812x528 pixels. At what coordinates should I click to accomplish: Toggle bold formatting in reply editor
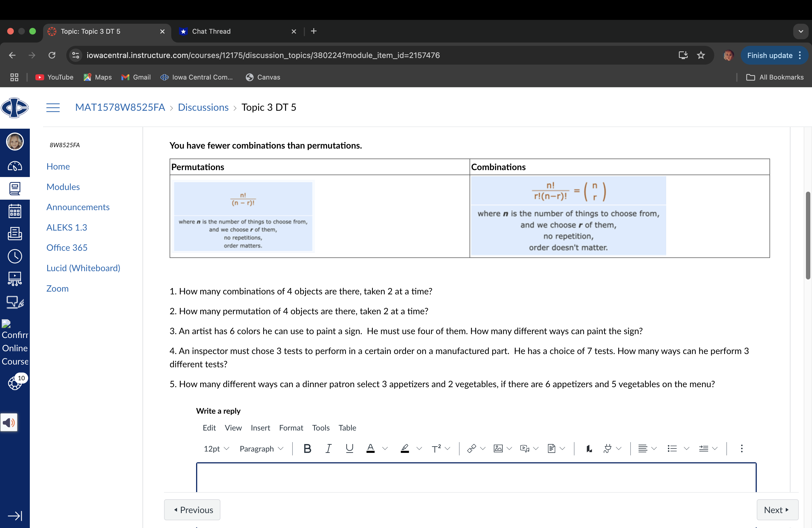(307, 448)
